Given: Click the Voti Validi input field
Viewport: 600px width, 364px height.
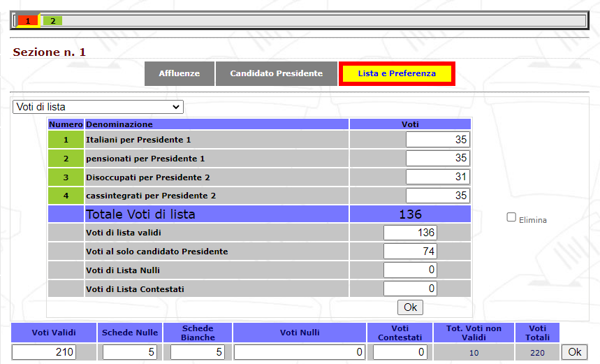Looking at the screenshot, I should (43, 353).
